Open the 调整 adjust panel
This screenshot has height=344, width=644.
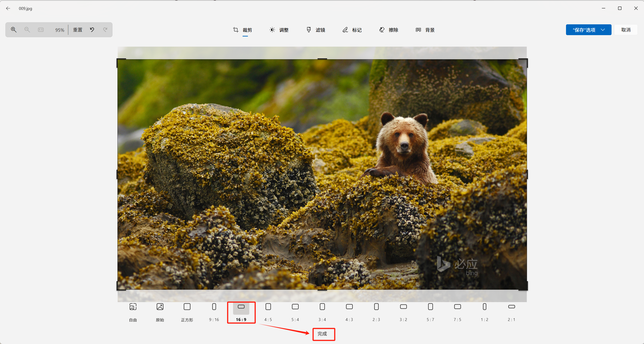[x=279, y=30]
